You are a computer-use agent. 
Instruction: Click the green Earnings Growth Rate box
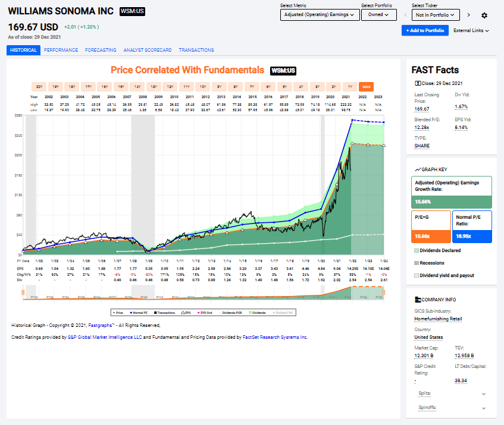(x=452, y=192)
